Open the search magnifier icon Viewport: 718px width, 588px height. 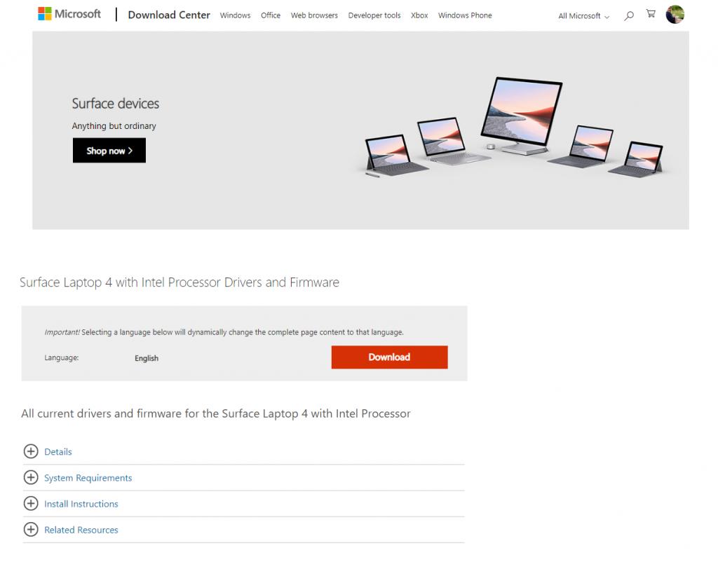(629, 15)
